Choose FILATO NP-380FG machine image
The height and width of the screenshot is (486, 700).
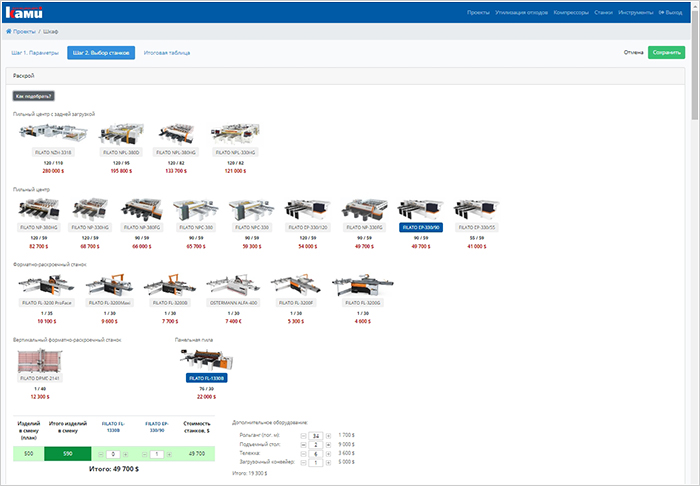click(x=142, y=209)
